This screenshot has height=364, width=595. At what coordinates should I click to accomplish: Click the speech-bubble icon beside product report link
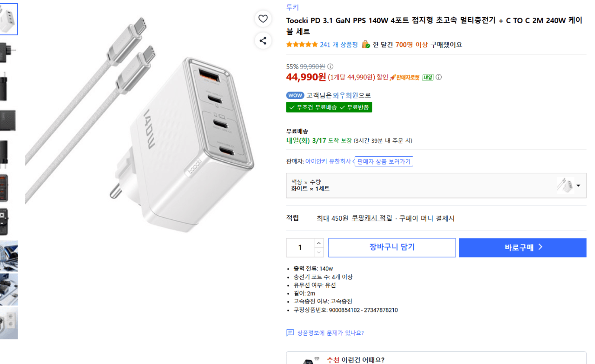pyautogui.click(x=291, y=333)
